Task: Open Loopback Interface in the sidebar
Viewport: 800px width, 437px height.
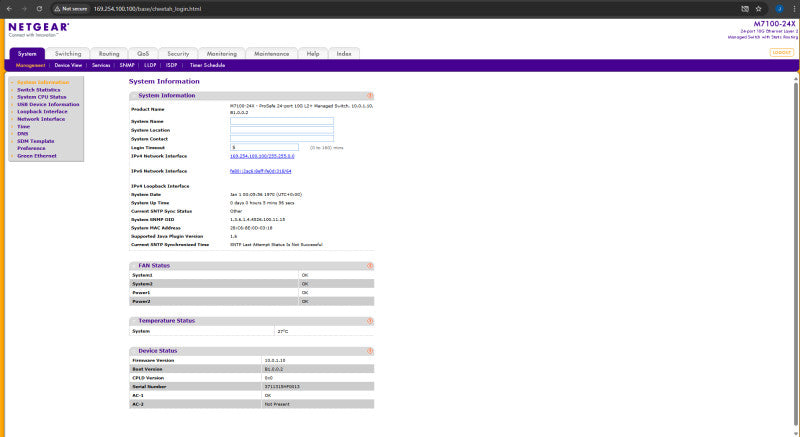Action: tap(42, 112)
